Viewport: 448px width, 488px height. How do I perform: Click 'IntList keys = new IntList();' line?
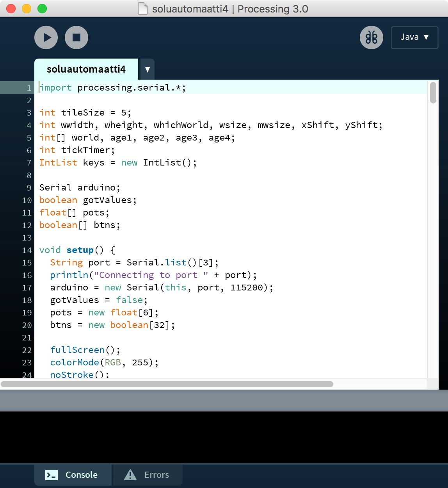[118, 162]
